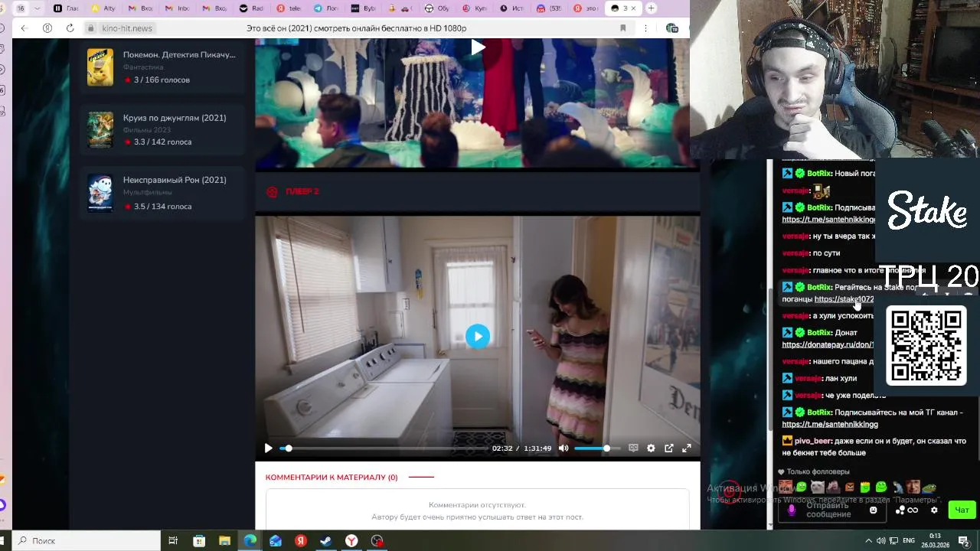Screen dimensions: 980x551
Task: Open Покемон. Детектив Пикачу movie link
Action: point(179,55)
